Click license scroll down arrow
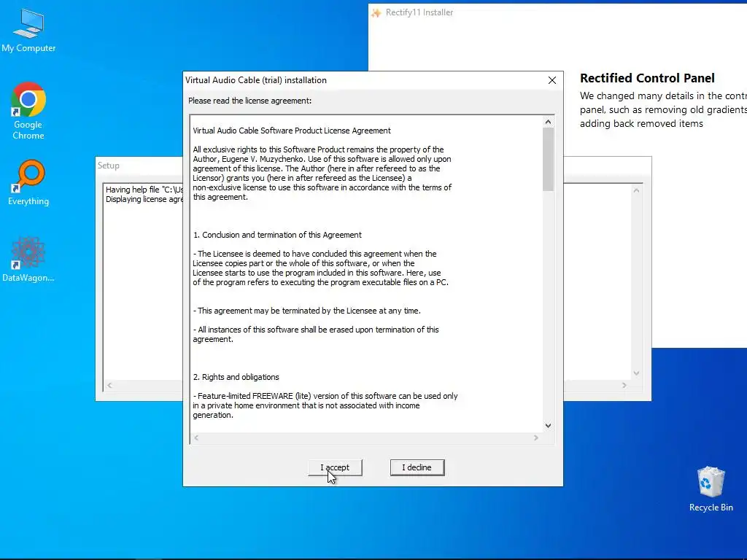 point(548,426)
